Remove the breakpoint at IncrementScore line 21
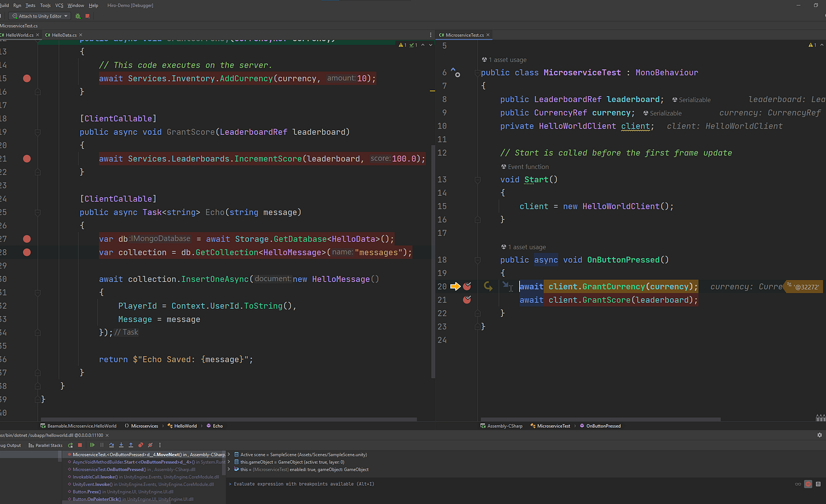Viewport: 826px width, 504px height. click(x=26, y=159)
